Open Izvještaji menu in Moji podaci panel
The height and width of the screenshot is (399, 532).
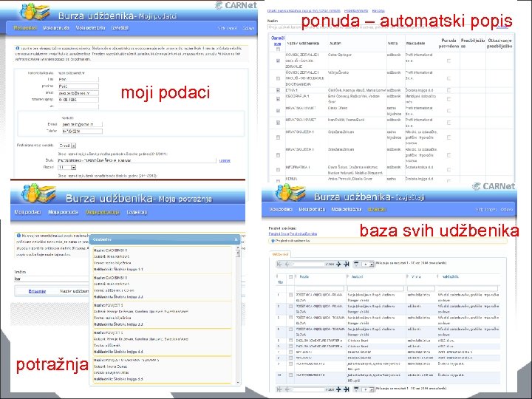coord(120,28)
